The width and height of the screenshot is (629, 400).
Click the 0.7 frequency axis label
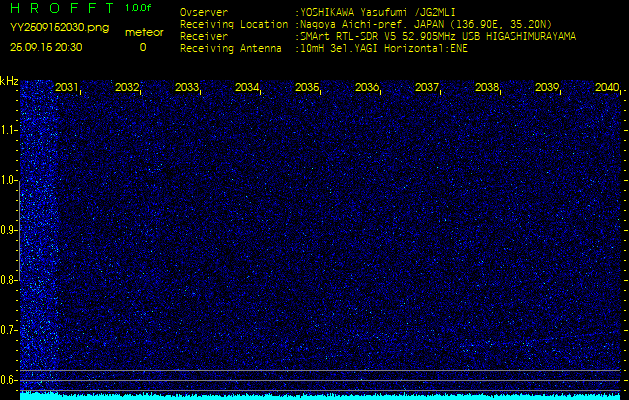tap(9, 329)
